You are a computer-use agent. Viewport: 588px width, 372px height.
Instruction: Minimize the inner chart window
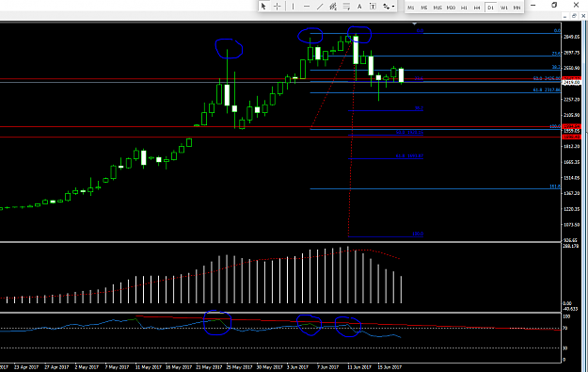tap(564, 16)
